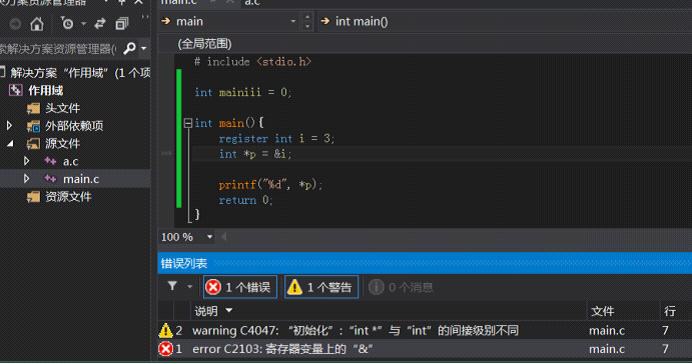692x364 pixels.
Task: Click the Home icon in Solution Explorer toolbar
Action: (x=37, y=23)
